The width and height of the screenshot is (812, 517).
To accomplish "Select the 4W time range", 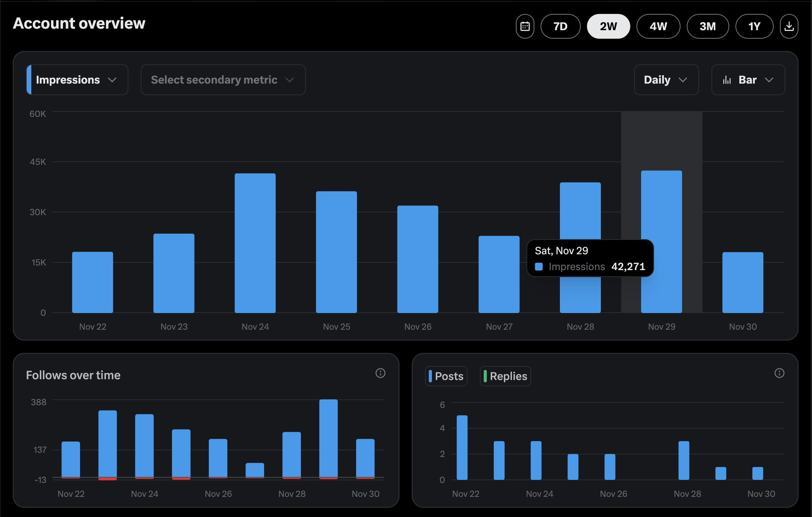I will coord(658,26).
